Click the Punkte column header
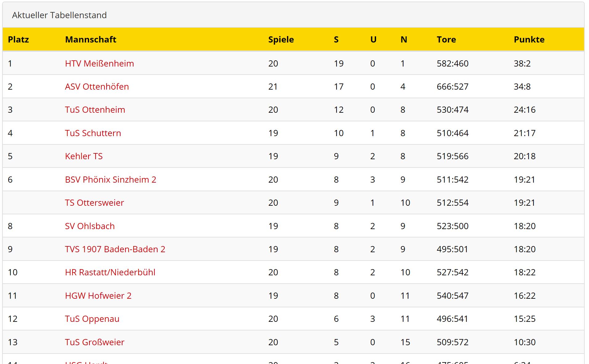589x364 pixels. (529, 39)
